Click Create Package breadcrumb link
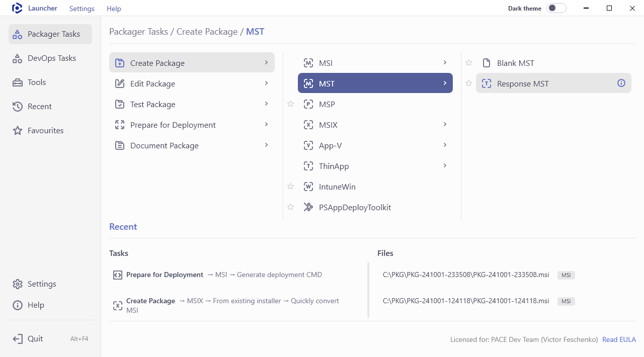 tap(207, 32)
